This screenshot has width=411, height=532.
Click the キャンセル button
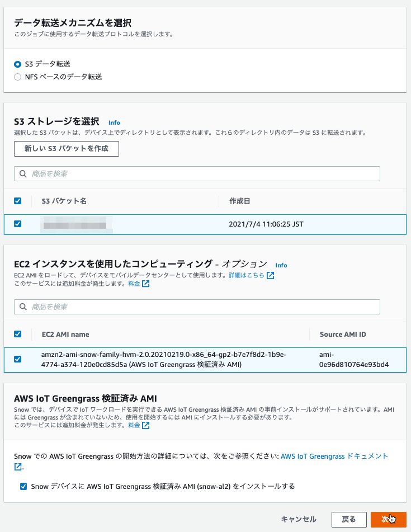pyautogui.click(x=299, y=520)
